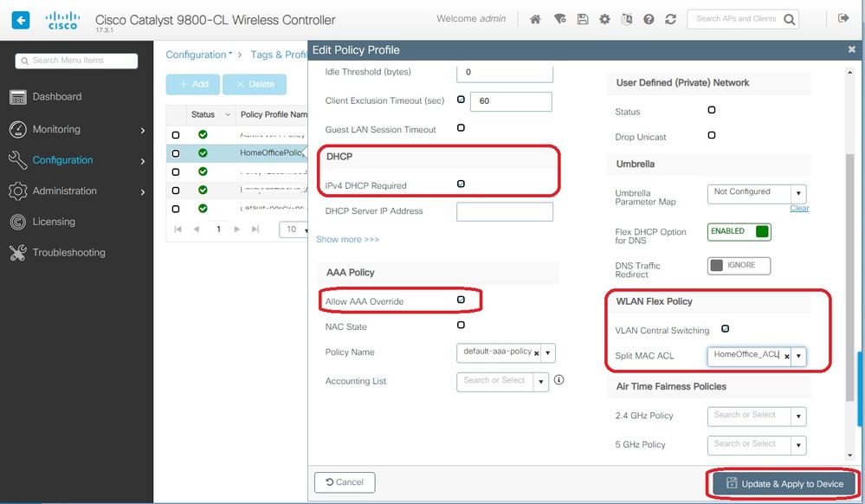Image resolution: width=865 pixels, height=504 pixels.
Task: Click the wireless alerts icon in header
Action: tap(559, 19)
